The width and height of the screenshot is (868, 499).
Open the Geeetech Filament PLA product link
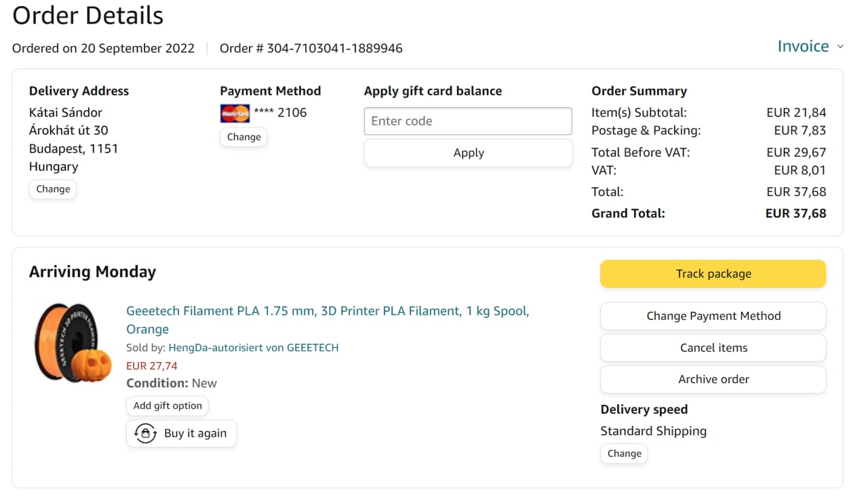pos(328,311)
